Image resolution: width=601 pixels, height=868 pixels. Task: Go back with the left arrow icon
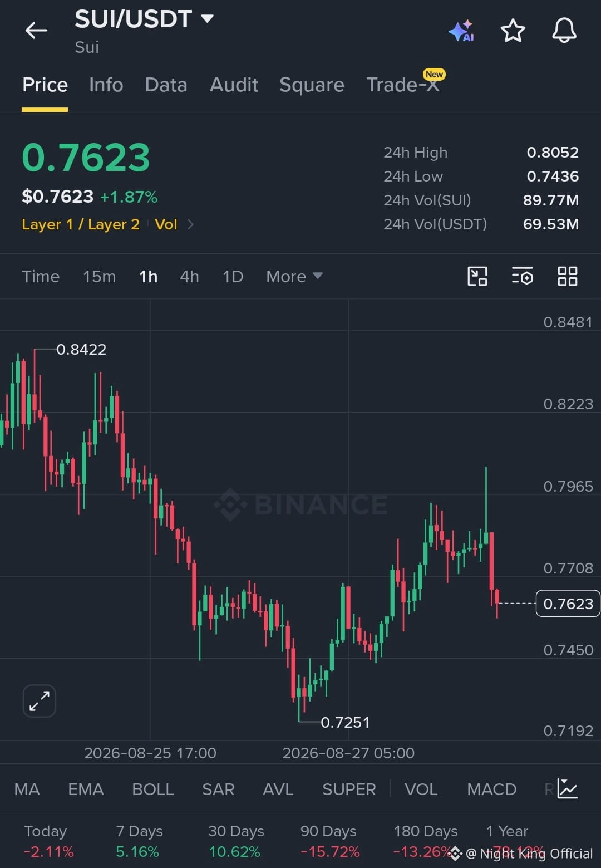pyautogui.click(x=37, y=31)
